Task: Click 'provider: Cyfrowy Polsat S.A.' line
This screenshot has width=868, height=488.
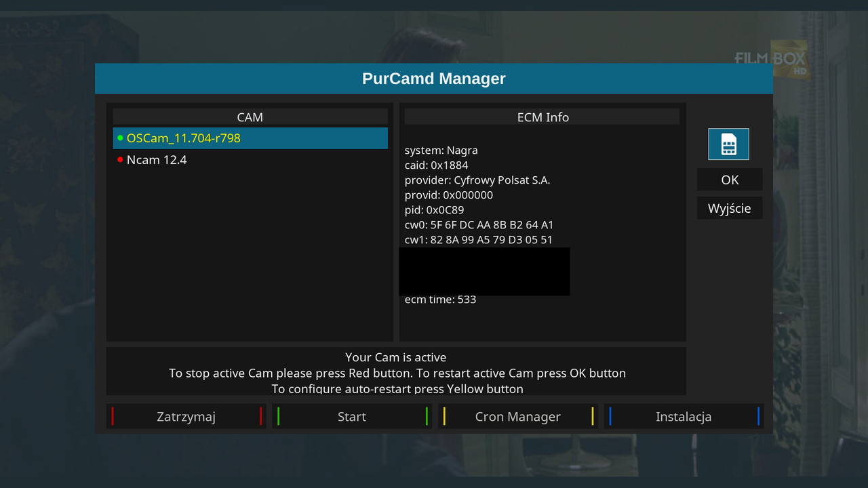Action: pyautogui.click(x=477, y=180)
